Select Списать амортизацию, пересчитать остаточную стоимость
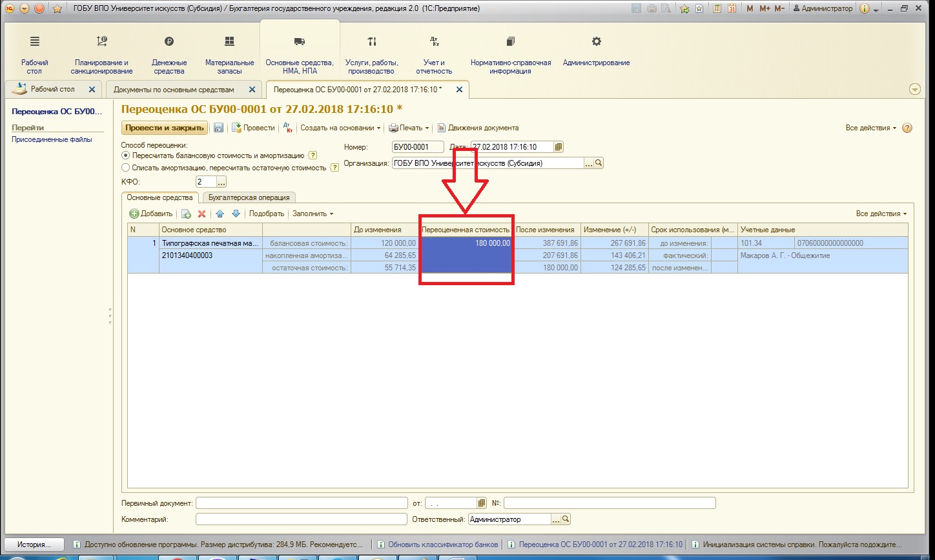 pyautogui.click(x=125, y=168)
